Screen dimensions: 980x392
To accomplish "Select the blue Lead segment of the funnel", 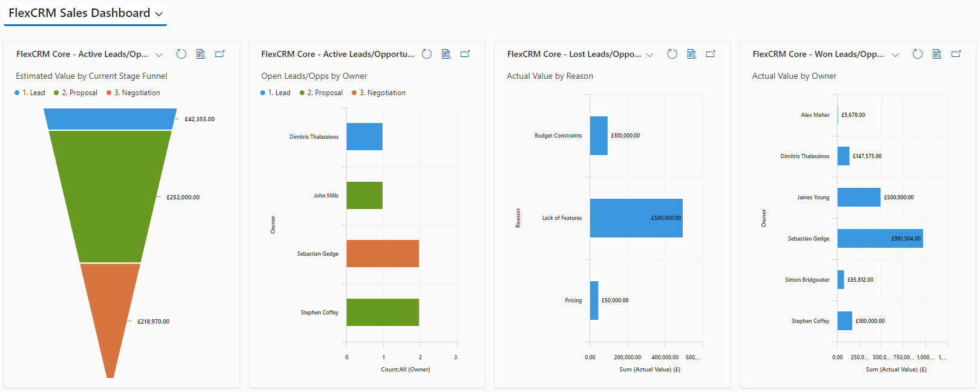I will coord(110,119).
